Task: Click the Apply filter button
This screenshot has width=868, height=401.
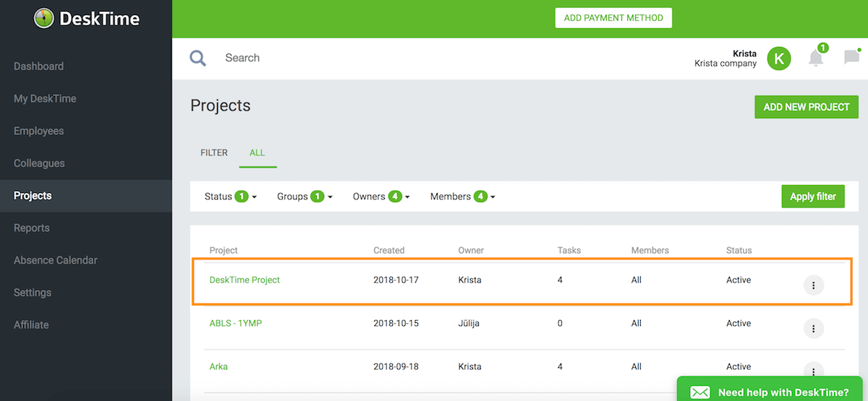Action: pos(813,197)
